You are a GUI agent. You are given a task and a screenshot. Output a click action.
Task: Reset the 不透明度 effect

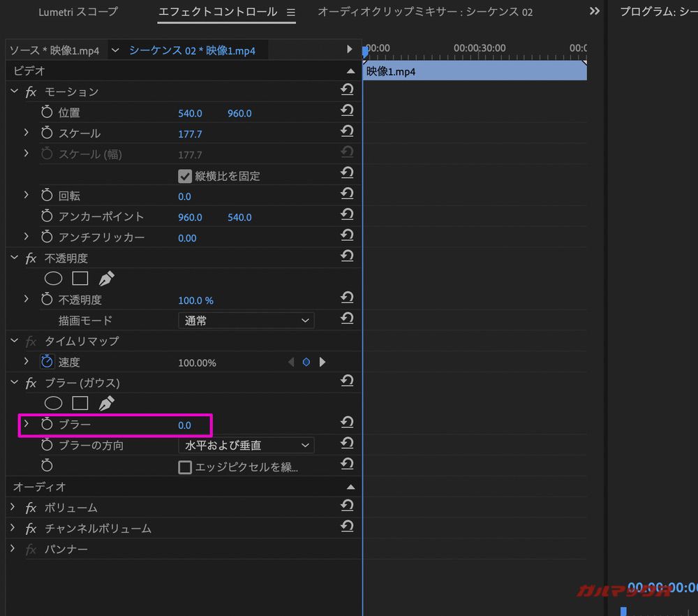click(x=347, y=256)
